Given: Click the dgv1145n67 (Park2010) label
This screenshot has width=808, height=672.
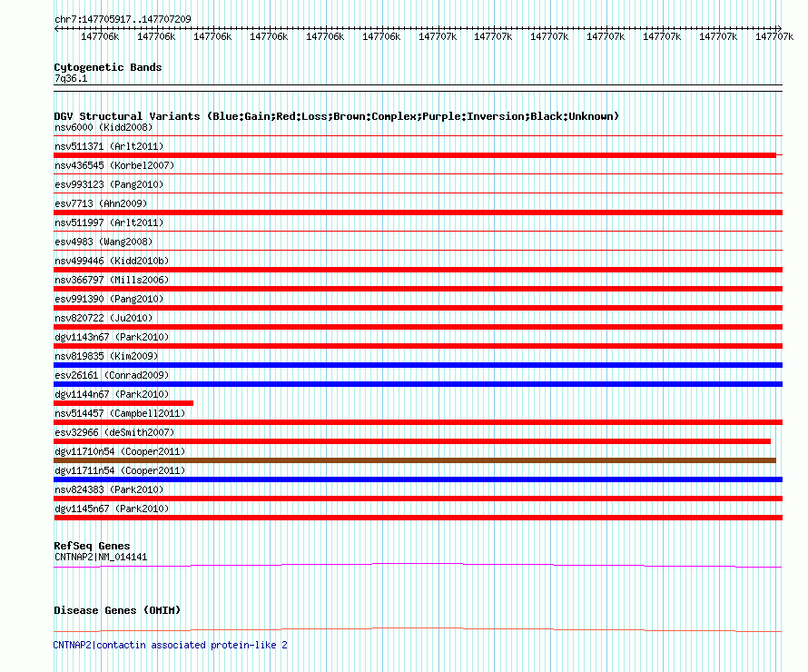Looking at the screenshot, I should click(112, 509).
